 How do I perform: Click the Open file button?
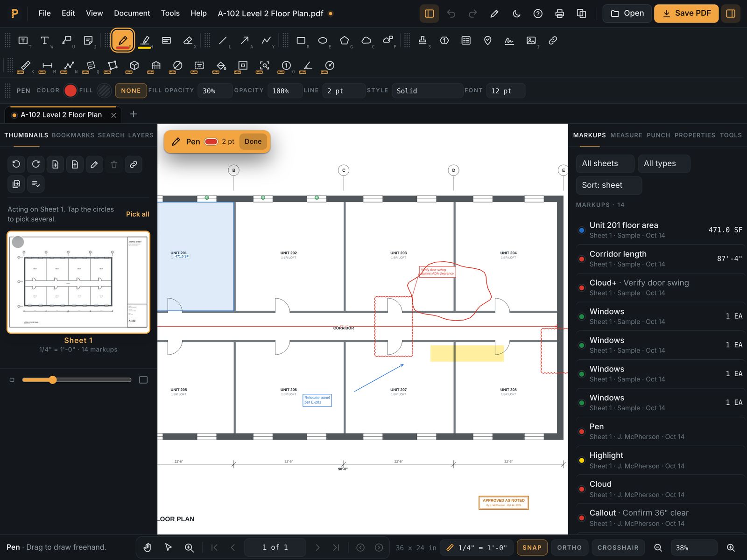tap(627, 14)
